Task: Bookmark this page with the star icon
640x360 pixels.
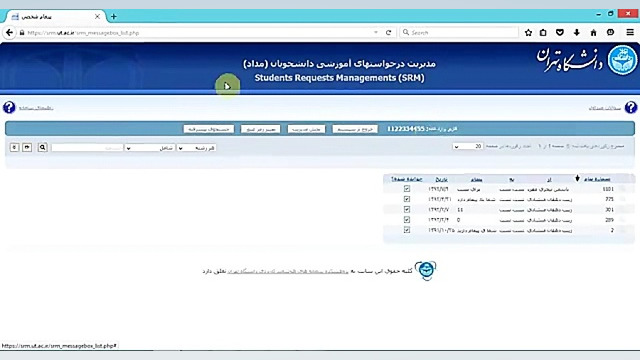Action: click(x=528, y=33)
